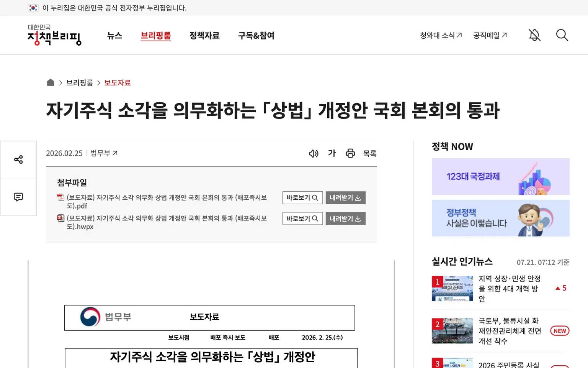Image resolution: width=588 pixels, height=368 pixels.
Task: Open the 정책자료 menu
Action: click(x=204, y=36)
